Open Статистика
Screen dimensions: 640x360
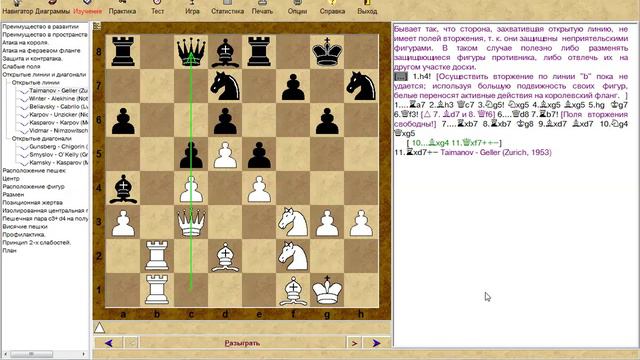[x=227, y=8]
